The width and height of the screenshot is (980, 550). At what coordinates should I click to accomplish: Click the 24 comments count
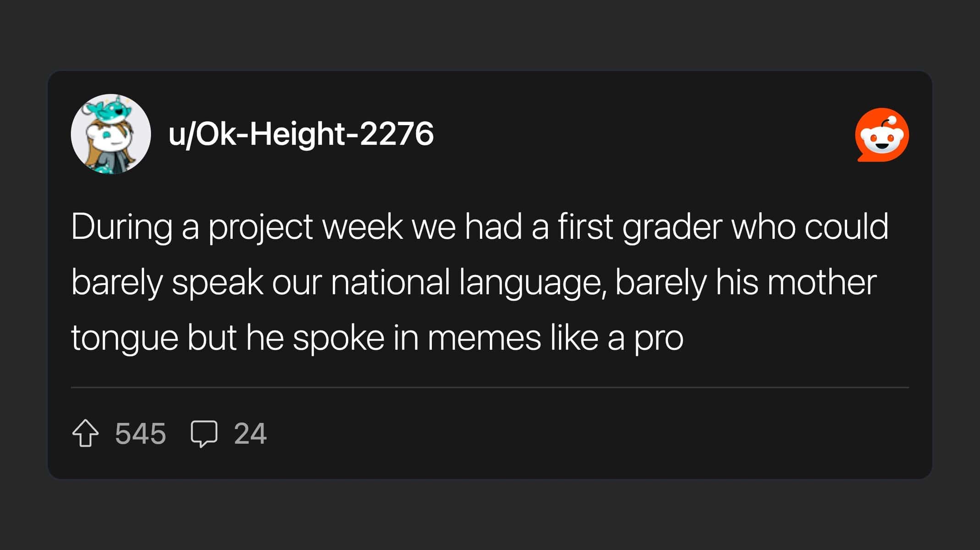tap(250, 433)
